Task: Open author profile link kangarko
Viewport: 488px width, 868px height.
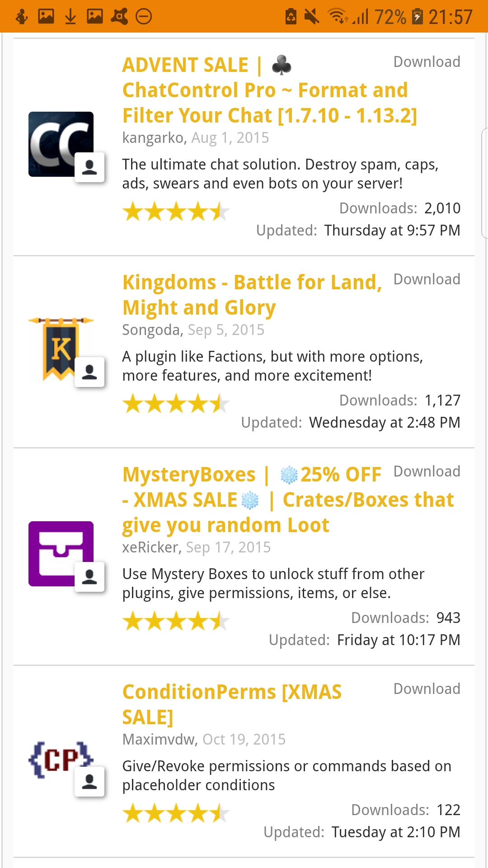Action: (154, 138)
